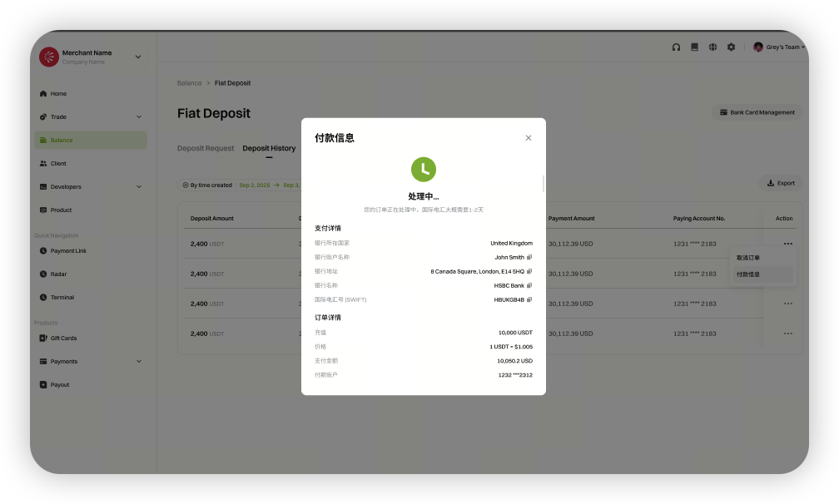Expand the Developers sidebar submenu
The width and height of the screenshot is (839, 504).
pyautogui.click(x=139, y=187)
